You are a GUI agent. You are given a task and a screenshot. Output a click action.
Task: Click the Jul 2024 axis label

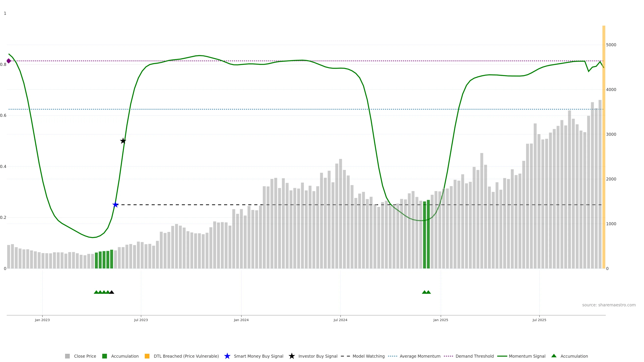pos(340,320)
